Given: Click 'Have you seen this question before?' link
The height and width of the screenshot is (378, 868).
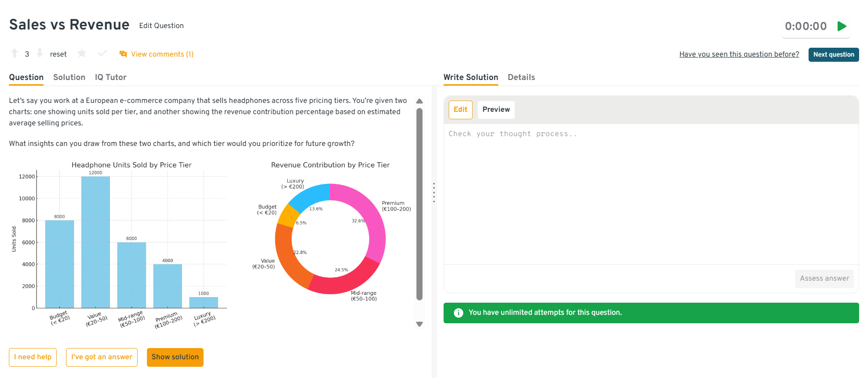Looking at the screenshot, I should [x=739, y=54].
